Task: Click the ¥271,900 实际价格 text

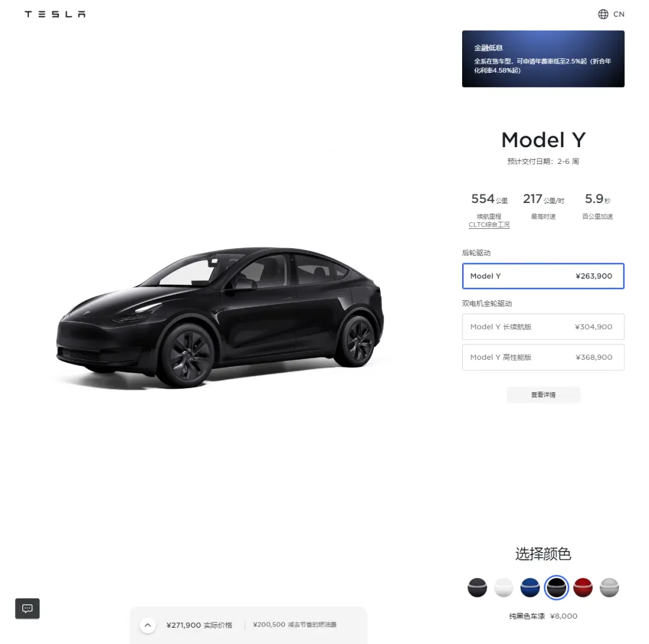Action: click(x=199, y=625)
